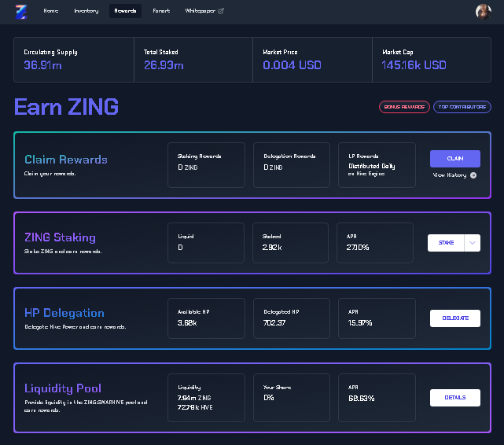Open View History link
The width and height of the screenshot is (504, 445).
pyautogui.click(x=450, y=175)
